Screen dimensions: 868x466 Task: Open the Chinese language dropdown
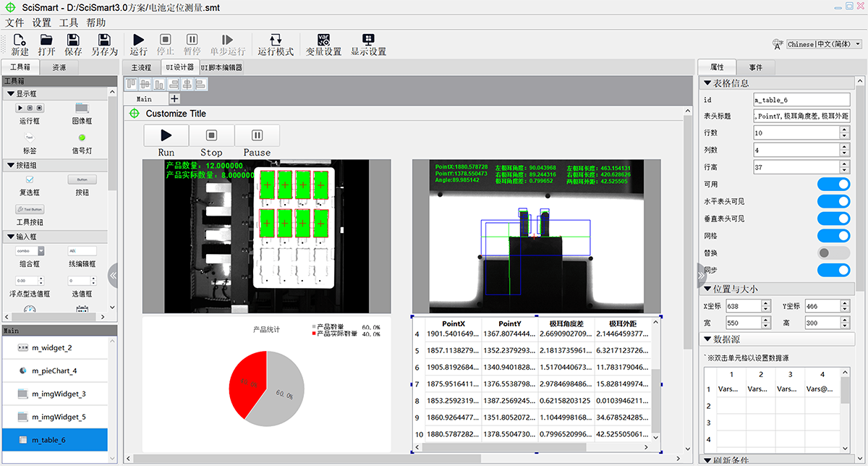(825, 44)
